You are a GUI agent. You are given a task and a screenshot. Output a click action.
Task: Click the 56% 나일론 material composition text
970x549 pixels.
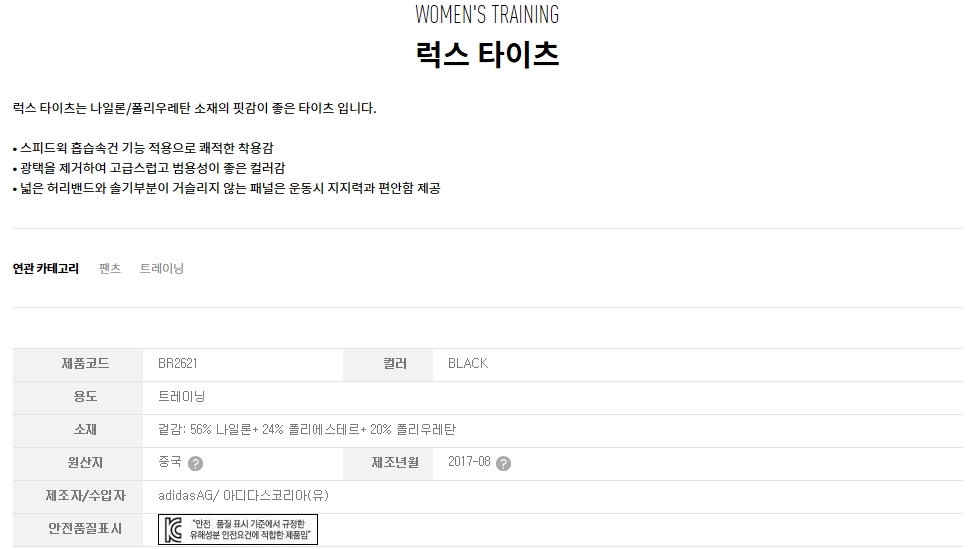point(307,430)
